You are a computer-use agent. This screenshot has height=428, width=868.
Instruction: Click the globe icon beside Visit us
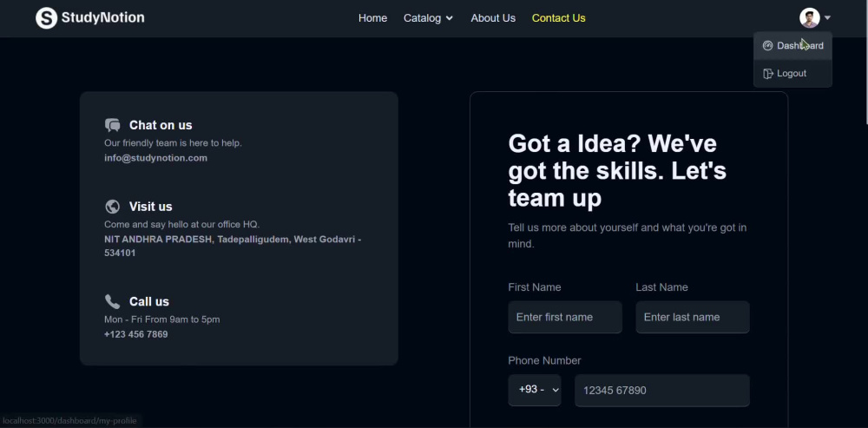[112, 207]
